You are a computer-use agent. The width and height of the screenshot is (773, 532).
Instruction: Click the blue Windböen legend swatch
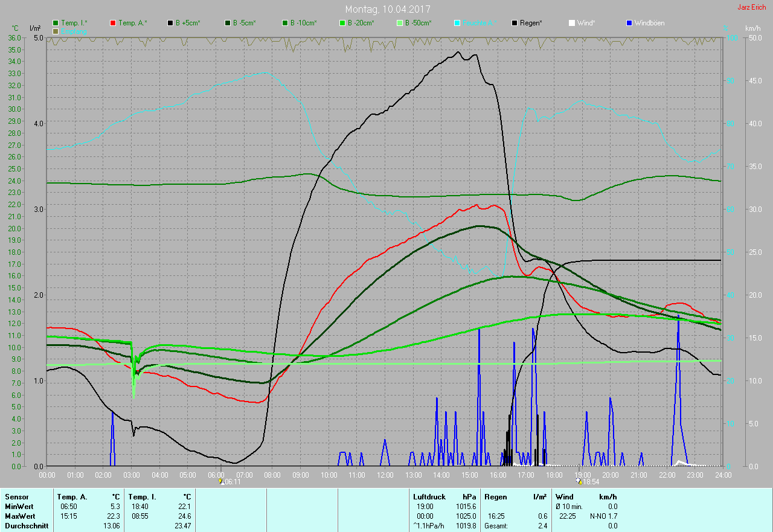[630, 23]
